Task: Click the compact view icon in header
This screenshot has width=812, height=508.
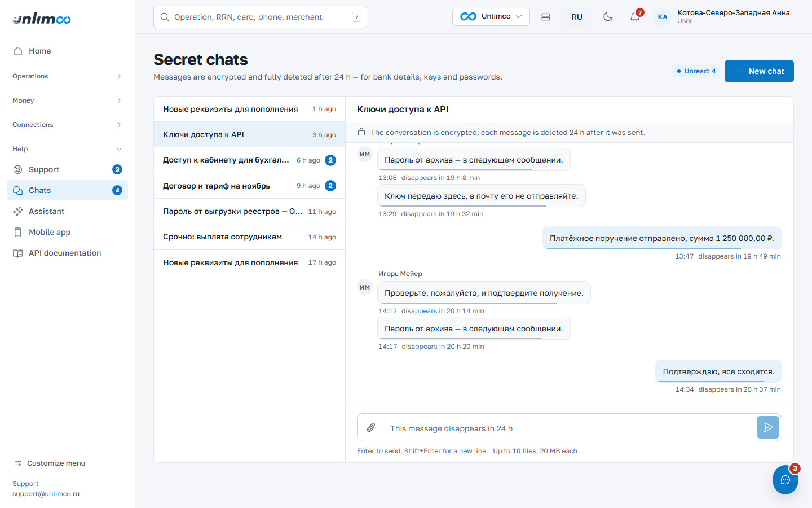Action: point(546,17)
